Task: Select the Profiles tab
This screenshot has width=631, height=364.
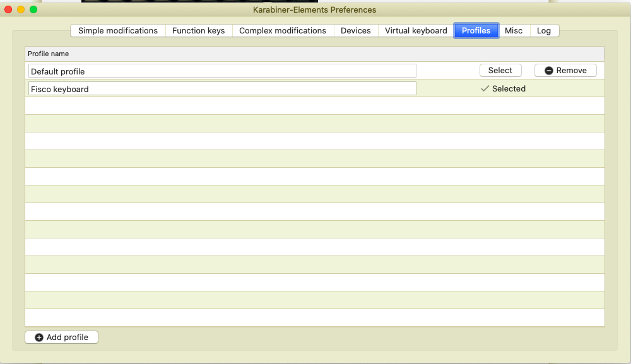Action: pos(476,30)
